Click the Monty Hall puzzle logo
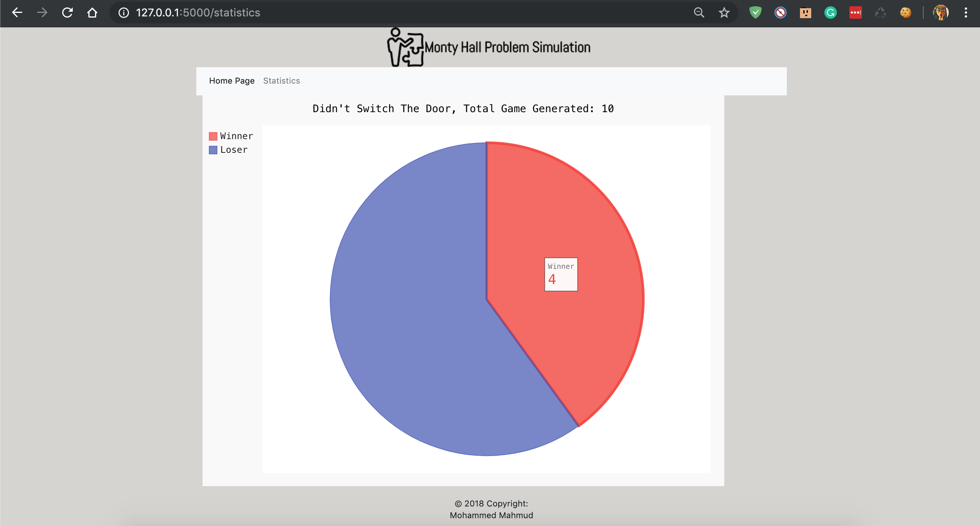The width and height of the screenshot is (980, 526). pyautogui.click(x=405, y=48)
